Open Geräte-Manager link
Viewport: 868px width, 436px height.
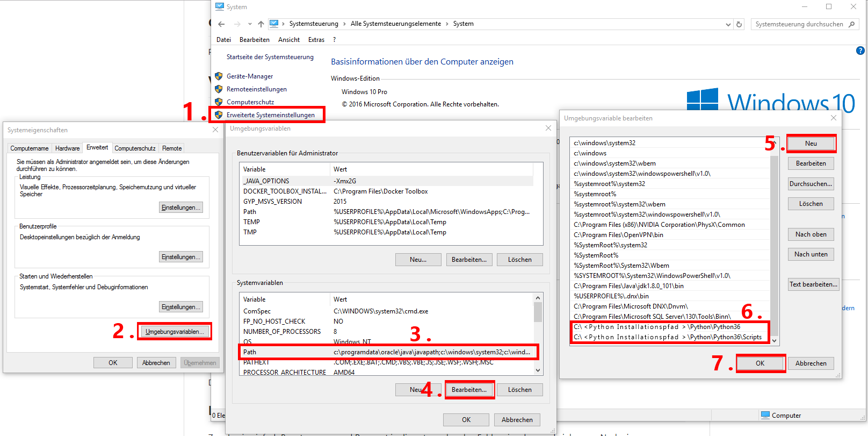click(x=250, y=76)
